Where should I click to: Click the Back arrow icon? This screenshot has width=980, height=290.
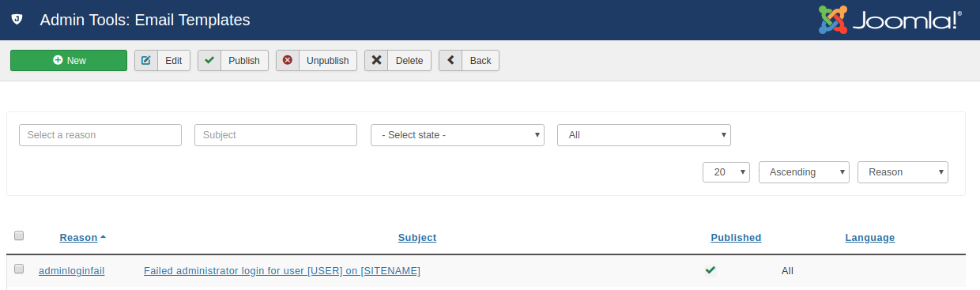(450, 60)
